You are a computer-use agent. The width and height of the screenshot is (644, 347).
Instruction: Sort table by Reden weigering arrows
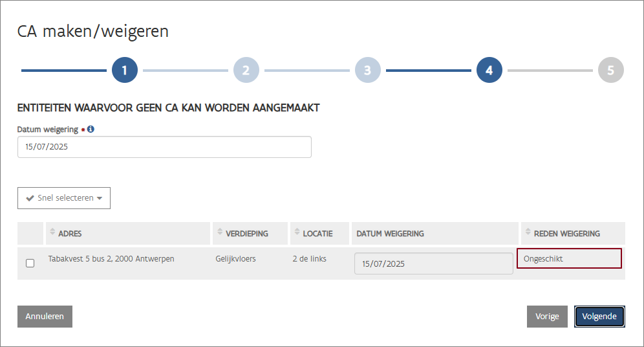tap(528, 233)
